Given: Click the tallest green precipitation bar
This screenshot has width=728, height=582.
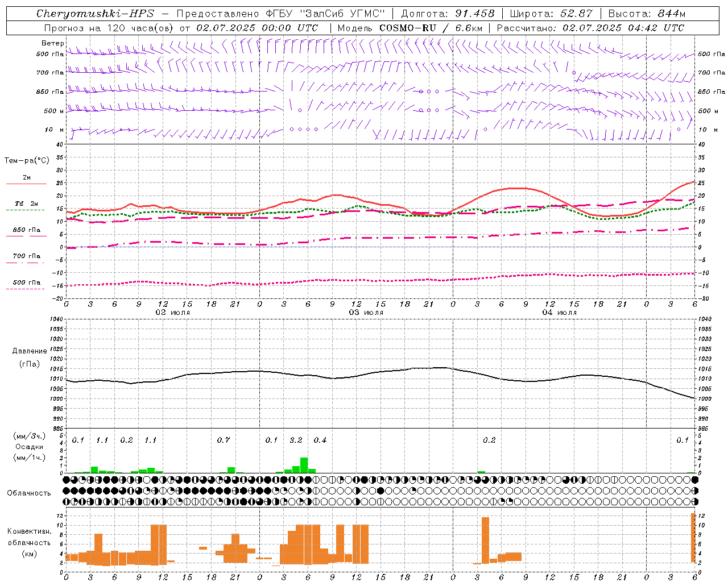Looking at the screenshot, I should [304, 465].
